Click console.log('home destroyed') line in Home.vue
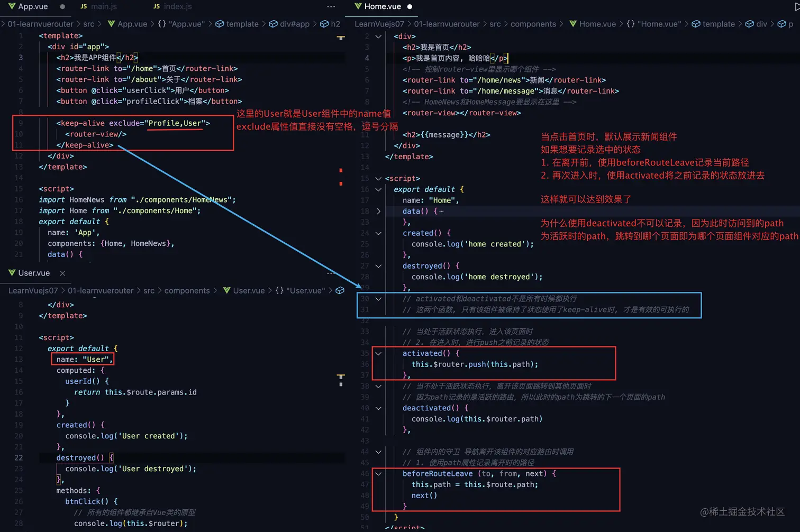This screenshot has height=532, width=800. 477,277
